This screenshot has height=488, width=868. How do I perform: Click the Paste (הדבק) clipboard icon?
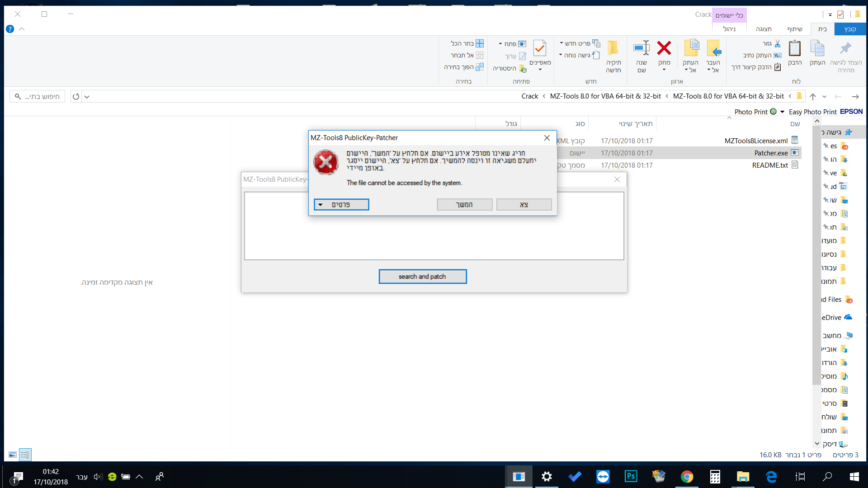click(x=794, y=48)
